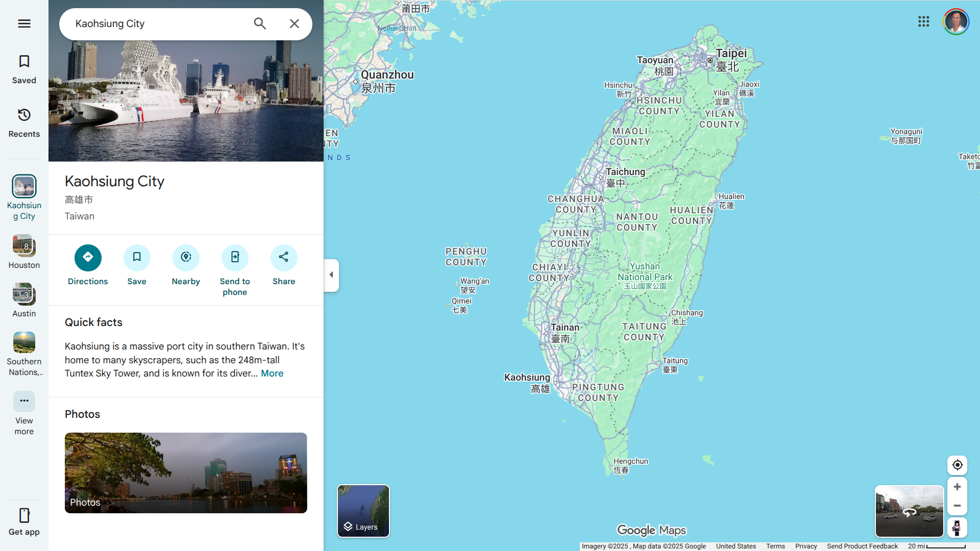Open the hamburger main menu

(x=24, y=23)
